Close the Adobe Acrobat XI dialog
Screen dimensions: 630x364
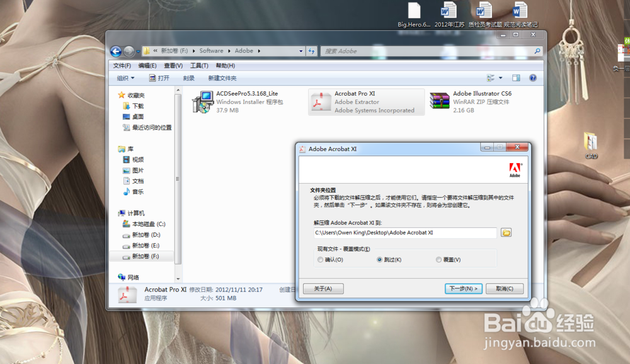pyautogui.click(x=517, y=147)
